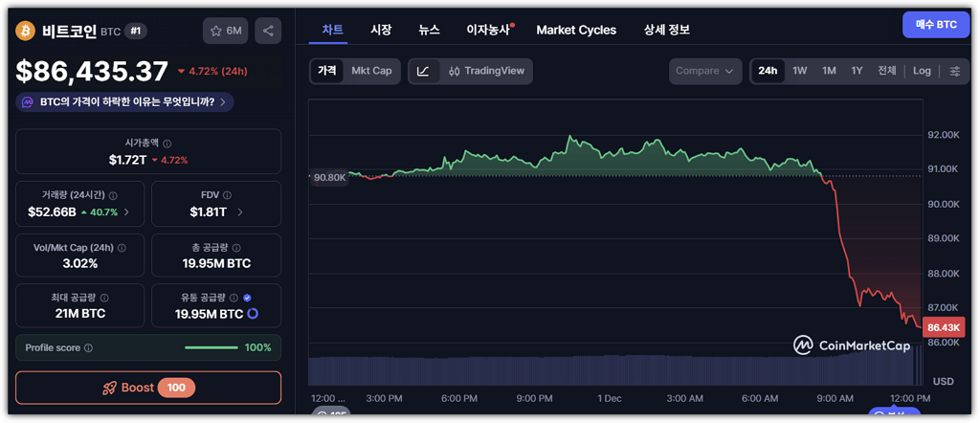The width and height of the screenshot is (980, 423).
Task: Show info icon next to FDV
Action: pyautogui.click(x=228, y=195)
